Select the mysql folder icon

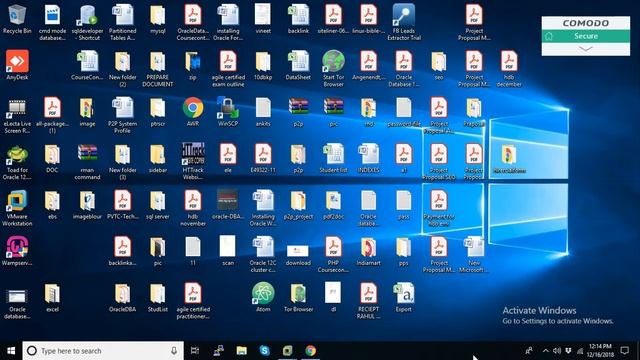(x=158, y=19)
